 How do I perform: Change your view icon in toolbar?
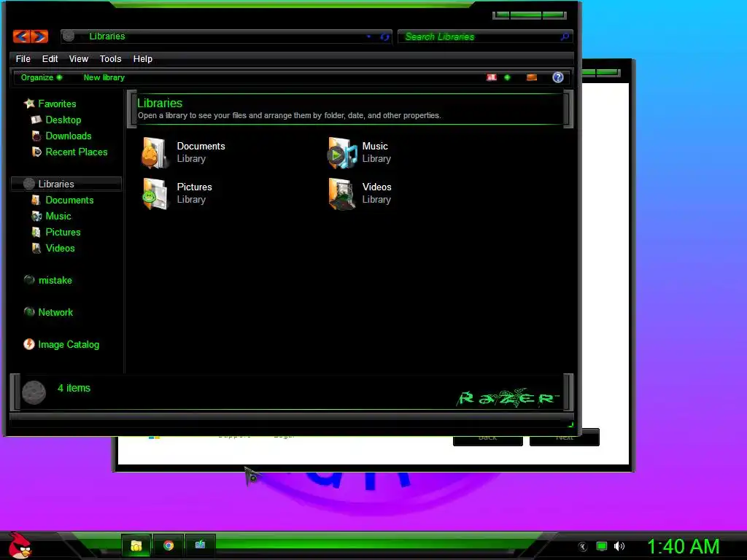(492, 77)
